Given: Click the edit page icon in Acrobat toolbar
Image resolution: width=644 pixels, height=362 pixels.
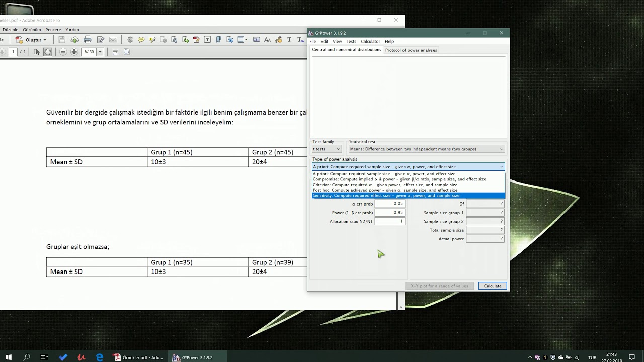Looking at the screenshot, I should pos(101,40).
